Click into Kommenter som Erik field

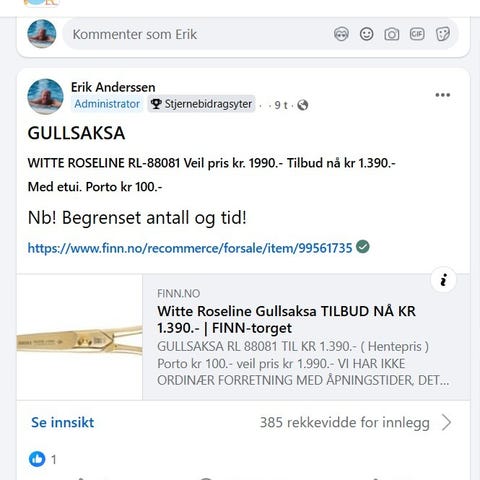click(197, 34)
